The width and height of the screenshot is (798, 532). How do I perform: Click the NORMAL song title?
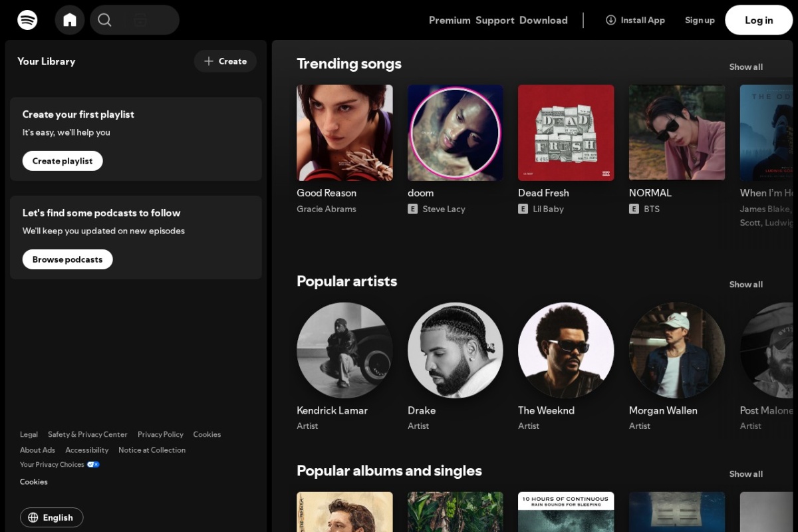pos(650,193)
